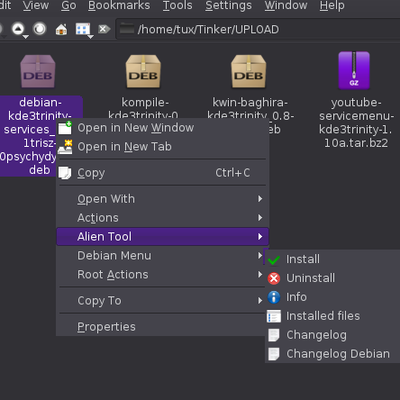Choose Info in Alien Tool submenu
Image resolution: width=400 pixels, height=400 pixels.
pos(333,297)
